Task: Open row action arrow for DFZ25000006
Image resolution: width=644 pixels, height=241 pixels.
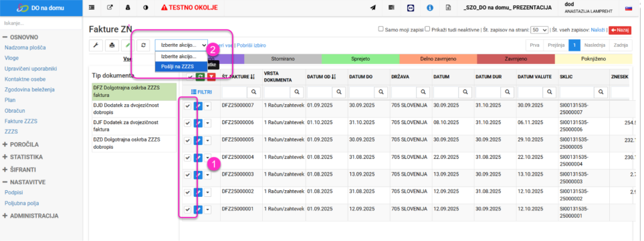Action: [207, 124]
